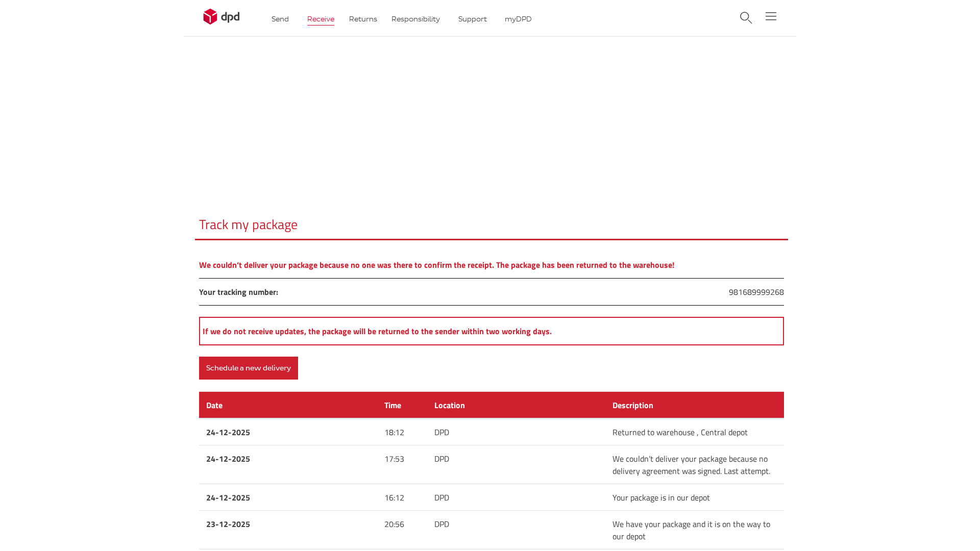Click the Date column header
The height and width of the screenshot is (551, 980).
[x=214, y=405]
